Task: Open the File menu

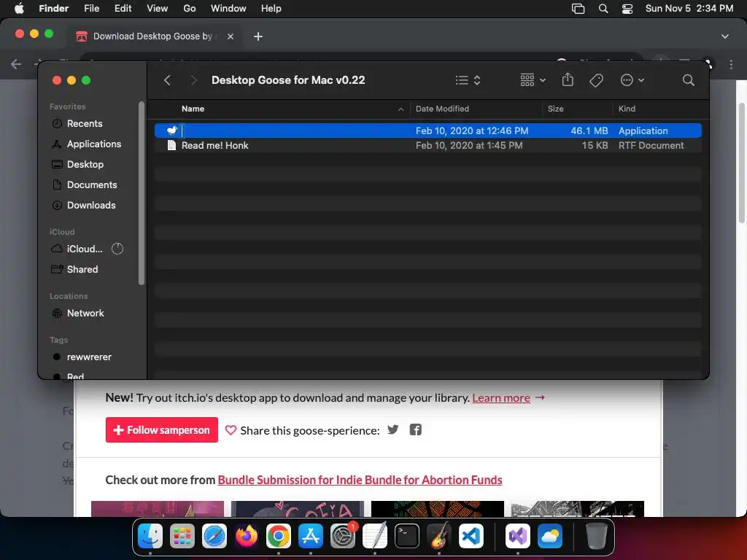Action: coord(91,8)
